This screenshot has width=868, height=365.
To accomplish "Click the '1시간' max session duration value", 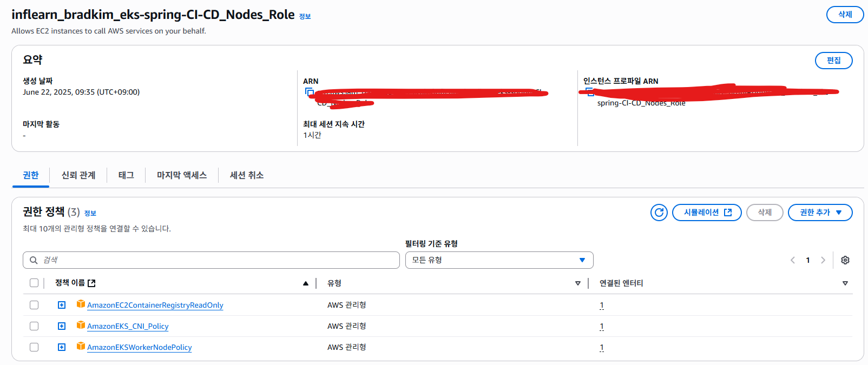I will 312,135.
